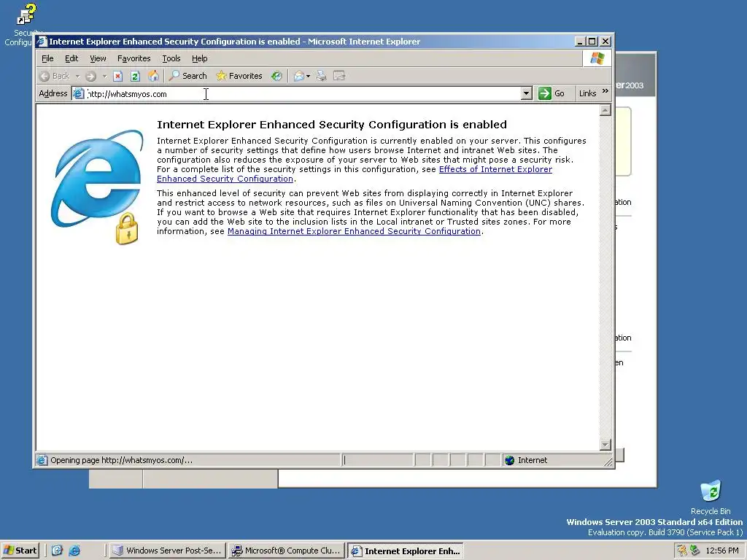Open the Mail button dropdown arrow

pyautogui.click(x=309, y=76)
